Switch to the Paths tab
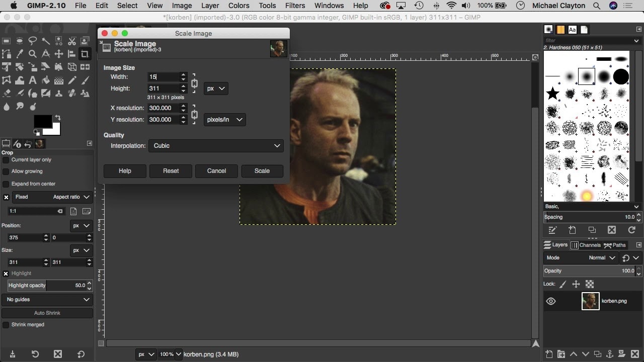 615,245
